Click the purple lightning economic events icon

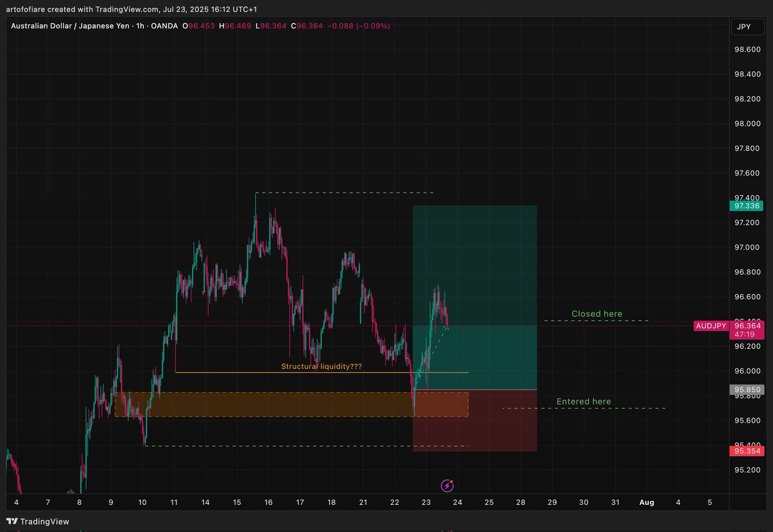[x=447, y=484]
